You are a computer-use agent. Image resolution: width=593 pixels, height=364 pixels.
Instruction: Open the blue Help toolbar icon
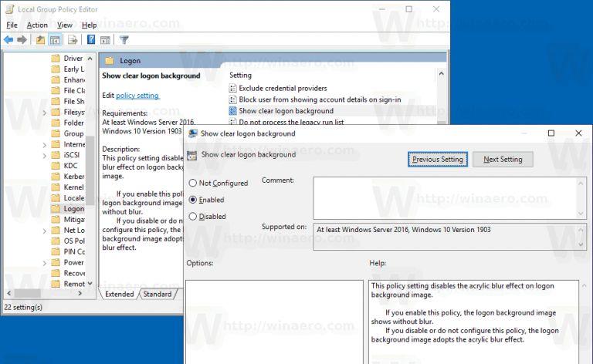(x=91, y=39)
